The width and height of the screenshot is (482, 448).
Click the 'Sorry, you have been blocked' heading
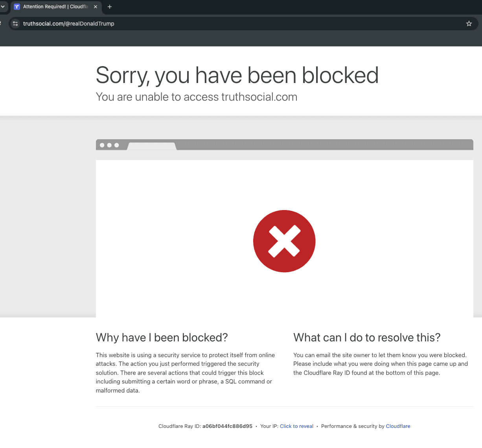pos(237,75)
